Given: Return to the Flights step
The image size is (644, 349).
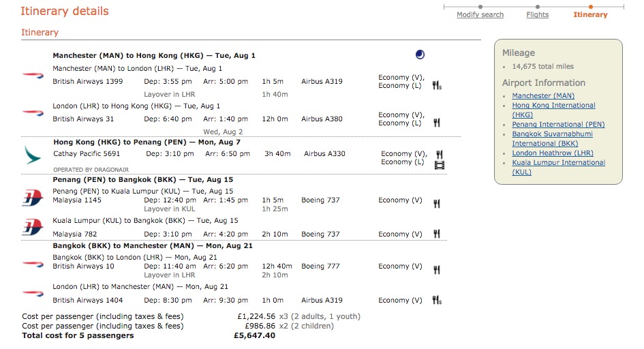Looking at the screenshot, I should tap(537, 15).
